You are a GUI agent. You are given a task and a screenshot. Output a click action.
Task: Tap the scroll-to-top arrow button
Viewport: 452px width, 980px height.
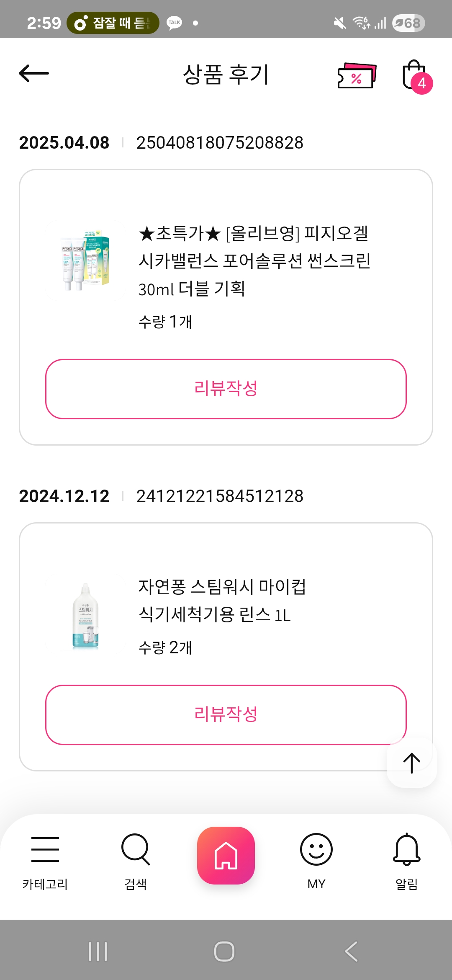coord(412,763)
